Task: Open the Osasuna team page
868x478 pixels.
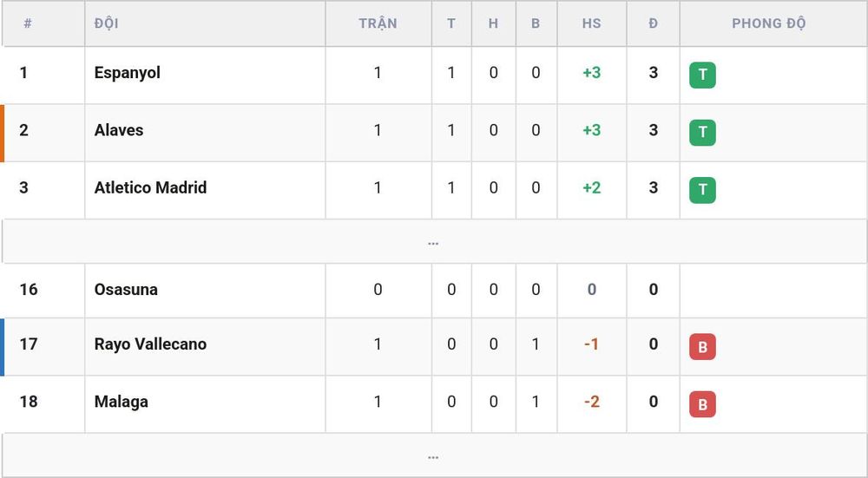Action: 126,290
